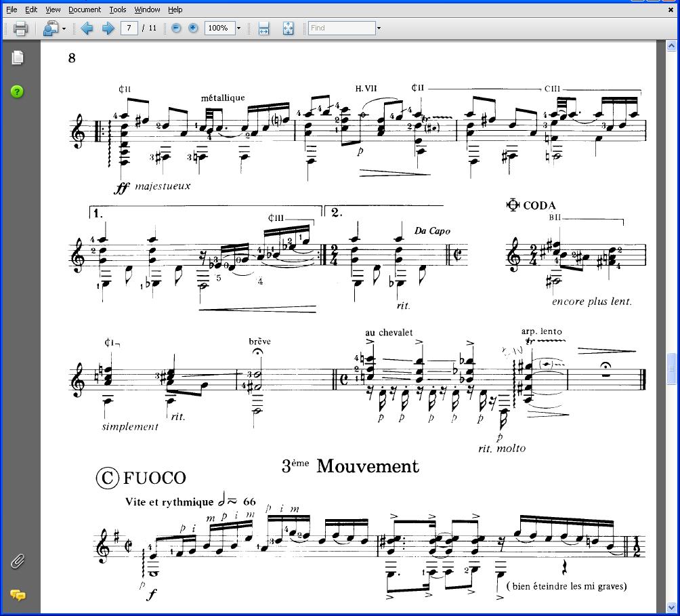Enable scrolling fit-width page mode icon
Image resolution: width=680 pixels, height=616 pixels.
(263, 28)
